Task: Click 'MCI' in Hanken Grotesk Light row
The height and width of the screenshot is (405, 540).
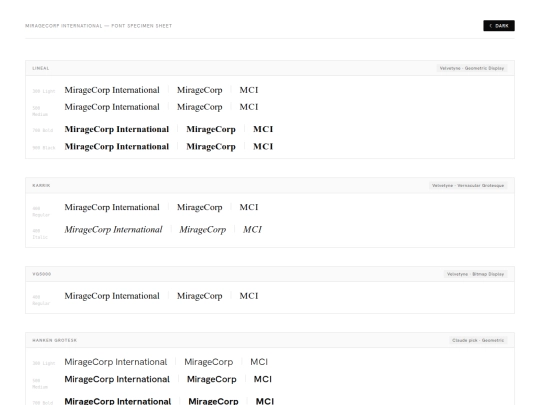Action: [x=259, y=362]
